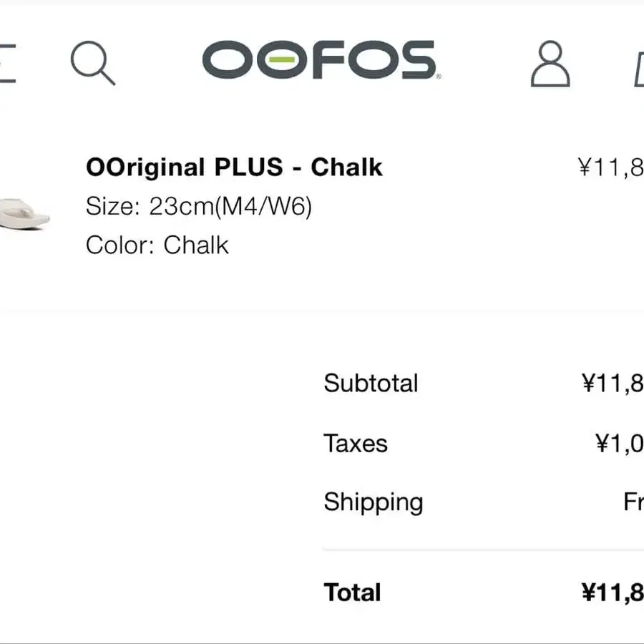Click the search magnifier icon
This screenshot has height=644, width=644.
(93, 63)
